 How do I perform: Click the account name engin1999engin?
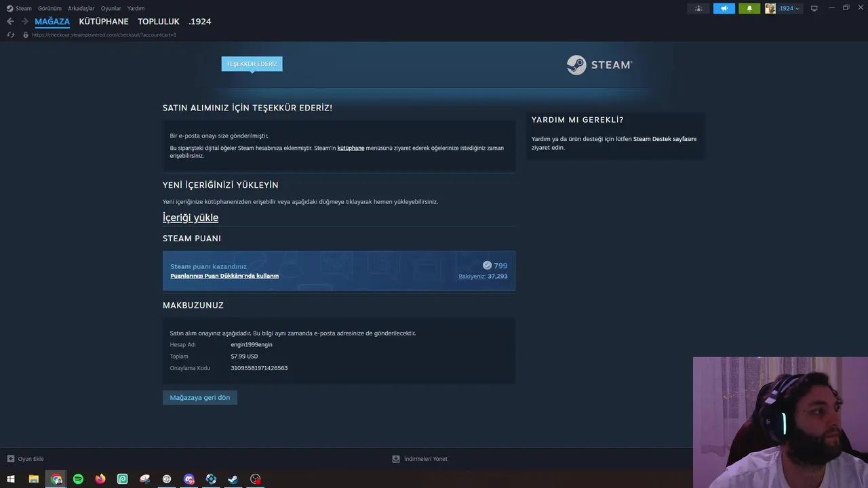[252, 344]
